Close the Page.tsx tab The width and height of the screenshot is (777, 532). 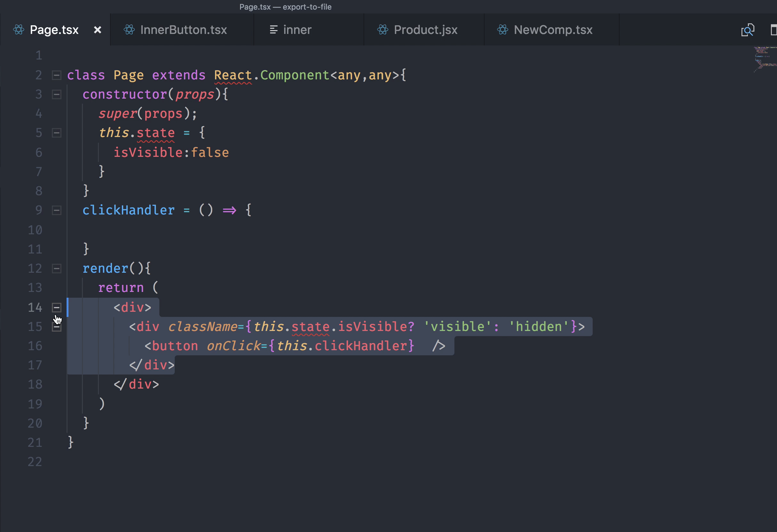pos(97,30)
